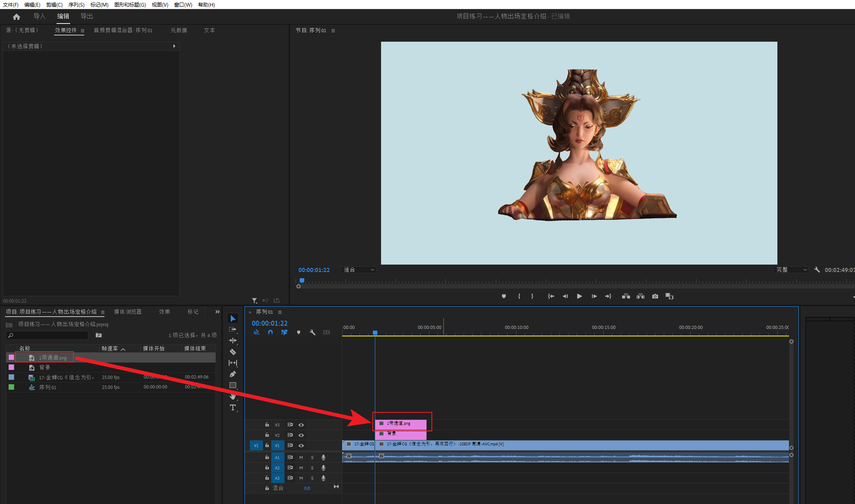Select the Razor tool
This screenshot has height=504, width=855.
pos(233,352)
